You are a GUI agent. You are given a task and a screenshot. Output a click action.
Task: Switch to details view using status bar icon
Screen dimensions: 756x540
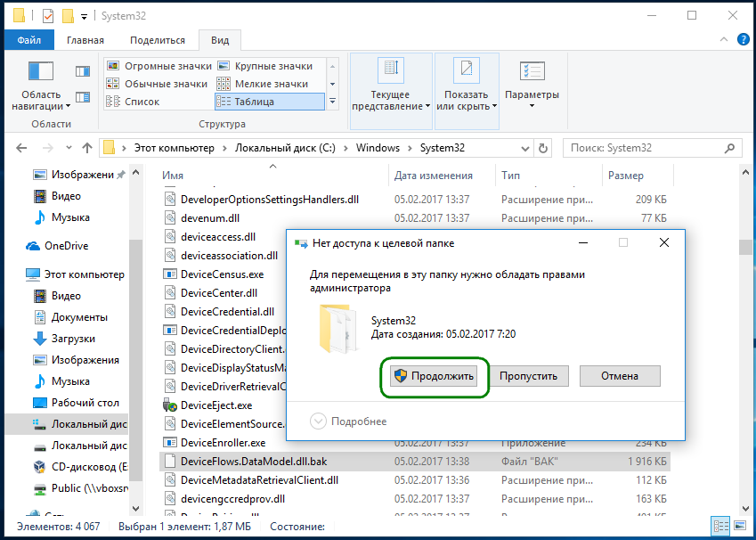721,526
